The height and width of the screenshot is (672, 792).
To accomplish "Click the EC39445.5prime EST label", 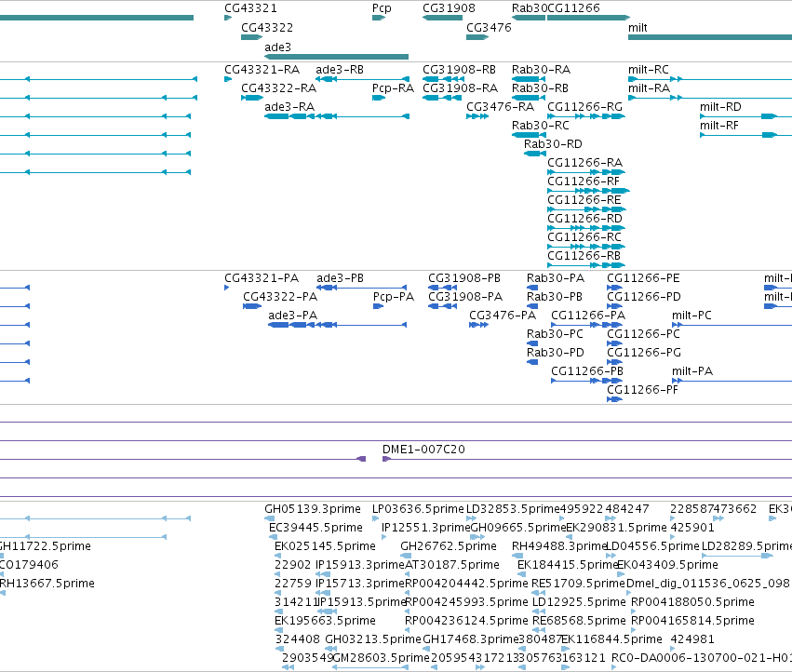I will (x=315, y=528).
